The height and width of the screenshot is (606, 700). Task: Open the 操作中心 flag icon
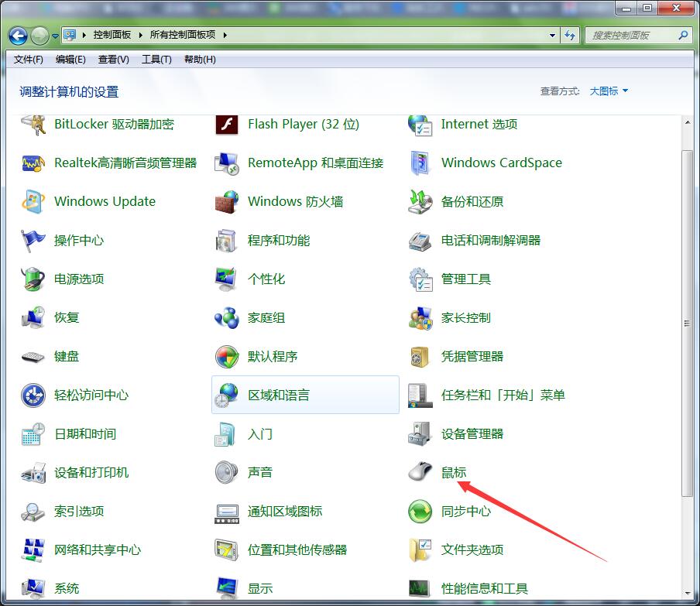pos(33,241)
